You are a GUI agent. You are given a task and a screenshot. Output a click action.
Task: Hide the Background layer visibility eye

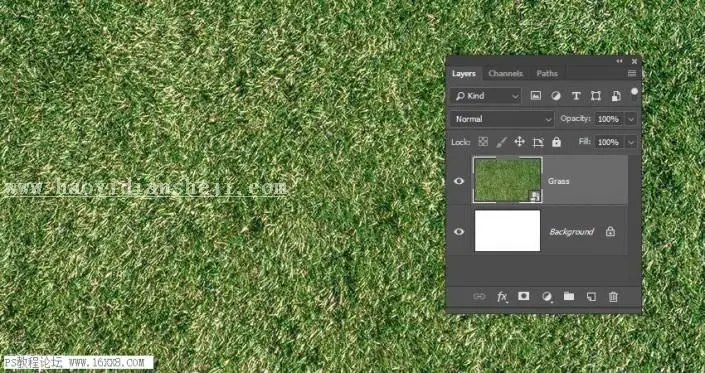(x=459, y=231)
